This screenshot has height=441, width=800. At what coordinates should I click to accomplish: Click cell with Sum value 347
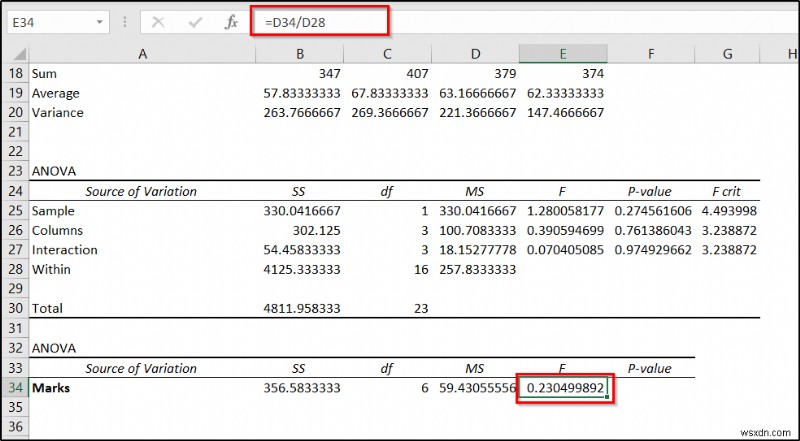329,74
